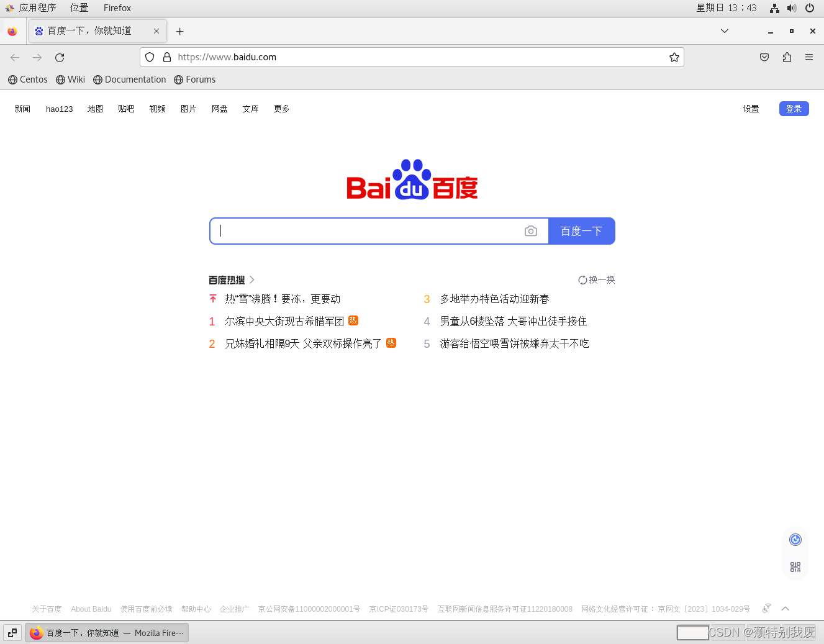824x644 pixels.
Task: Open the Centos bookmark
Action: tap(28, 79)
